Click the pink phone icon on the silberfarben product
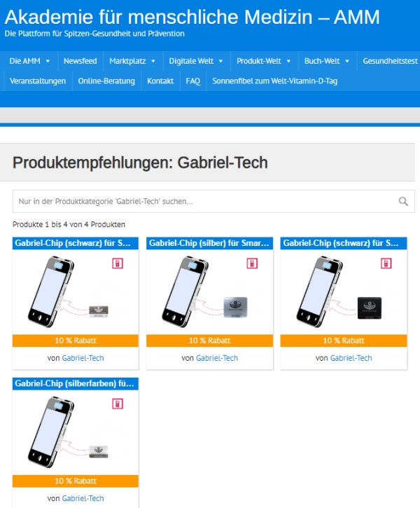This screenshot has width=420, height=508. [118, 404]
